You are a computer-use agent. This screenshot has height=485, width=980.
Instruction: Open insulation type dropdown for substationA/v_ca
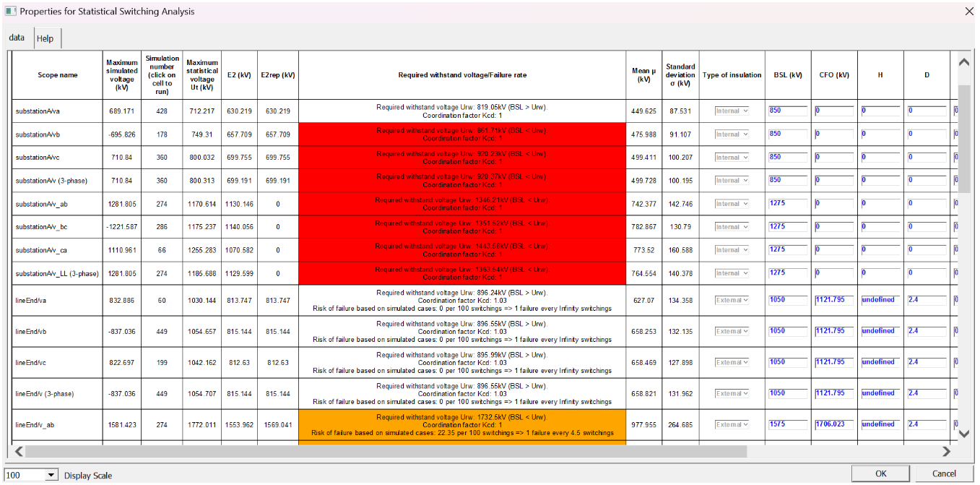pos(732,249)
